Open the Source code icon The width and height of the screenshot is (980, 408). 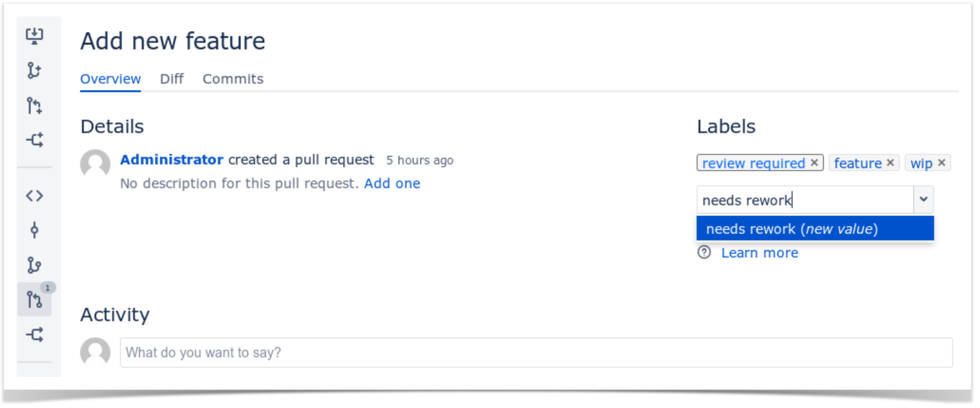(34, 196)
